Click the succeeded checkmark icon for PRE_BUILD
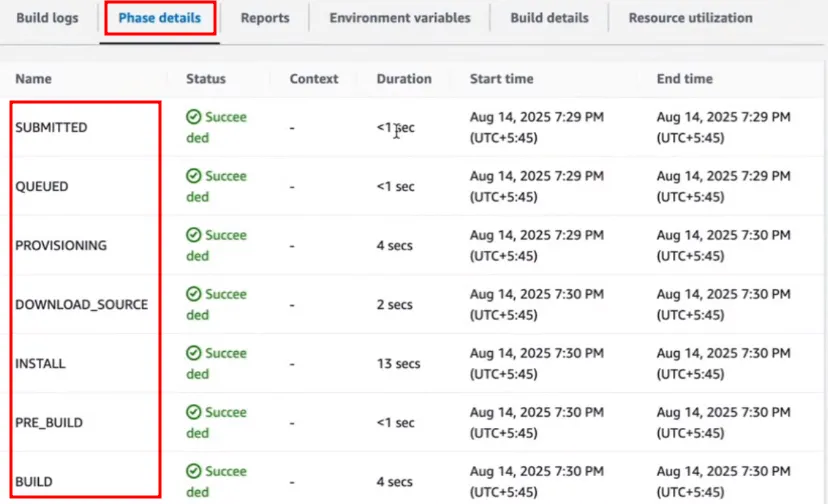Screen dimensions: 828x504 (x=194, y=413)
